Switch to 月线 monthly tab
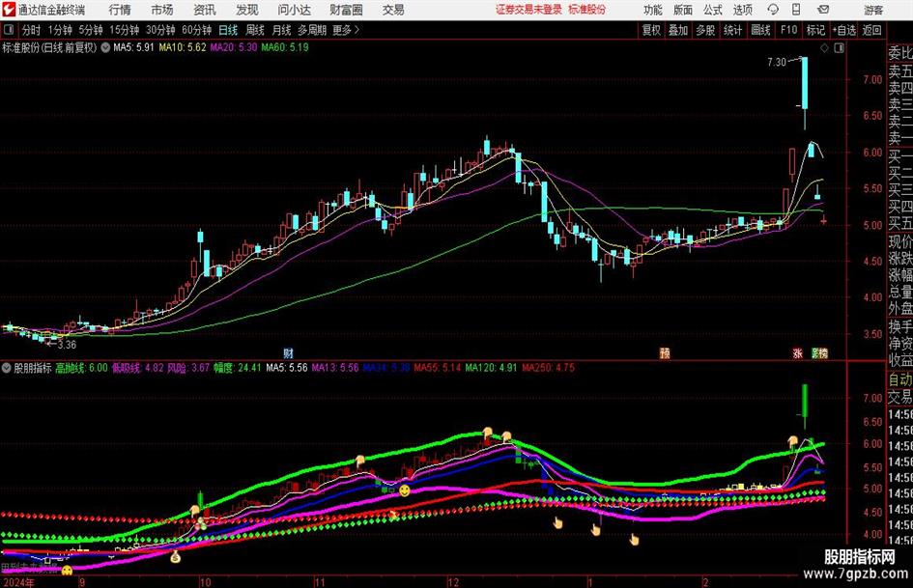 pos(281,30)
